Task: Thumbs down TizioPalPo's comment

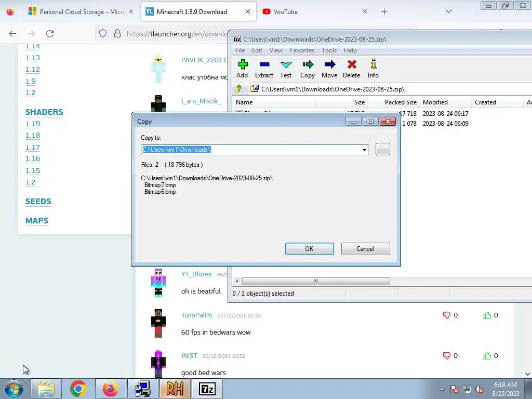Action: (x=446, y=315)
